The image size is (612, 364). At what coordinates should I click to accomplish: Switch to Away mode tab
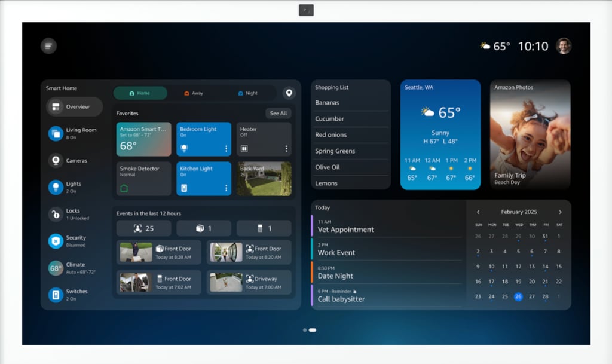pyautogui.click(x=194, y=93)
